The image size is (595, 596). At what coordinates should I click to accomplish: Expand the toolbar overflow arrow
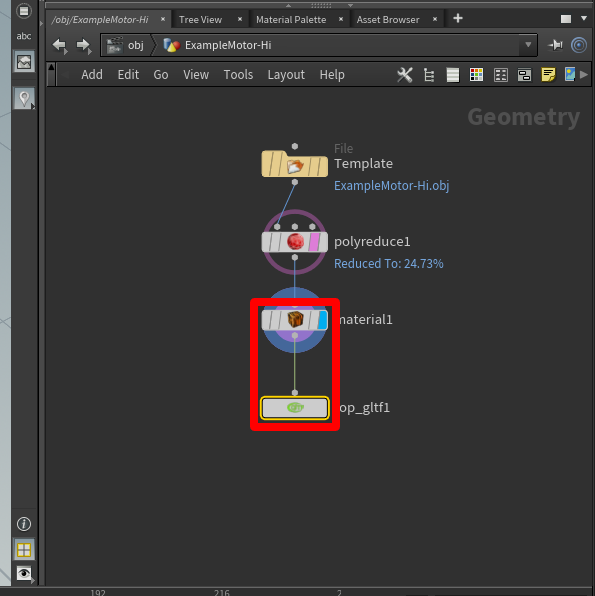point(584,74)
